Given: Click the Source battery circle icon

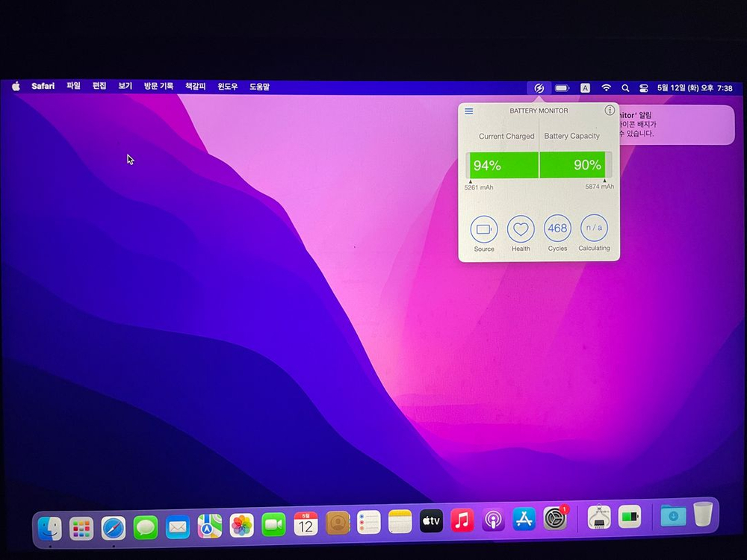Looking at the screenshot, I should (484, 229).
